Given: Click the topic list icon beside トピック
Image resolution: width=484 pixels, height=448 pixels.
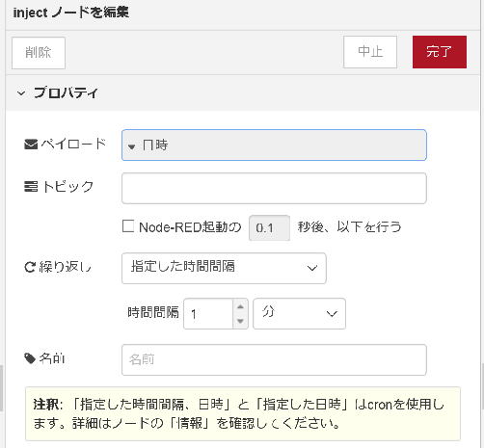Looking at the screenshot, I should click(31, 186).
